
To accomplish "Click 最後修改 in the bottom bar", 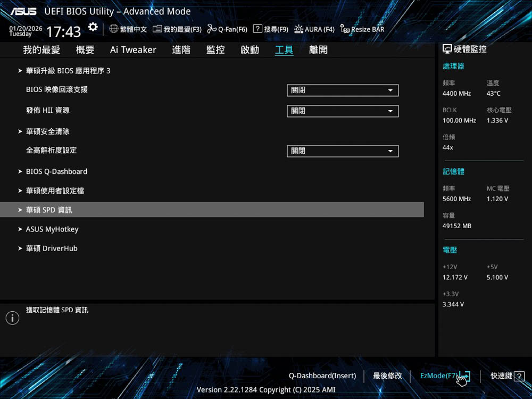I will click(387, 376).
